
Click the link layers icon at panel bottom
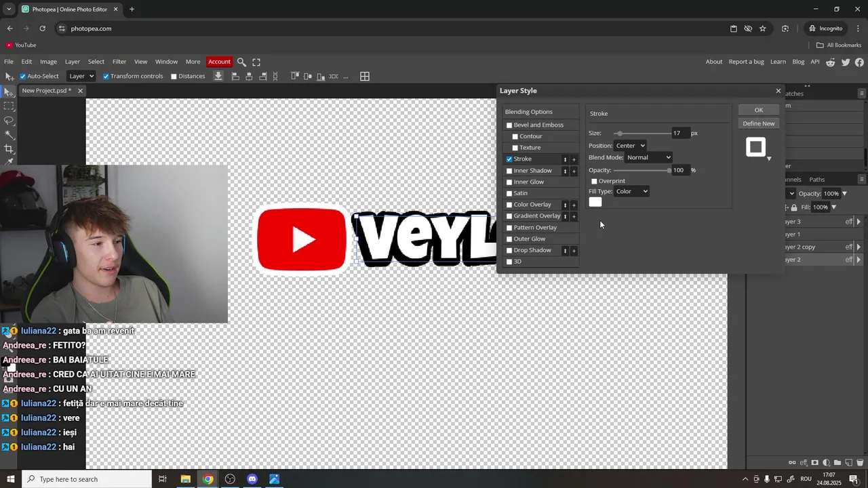(792, 463)
